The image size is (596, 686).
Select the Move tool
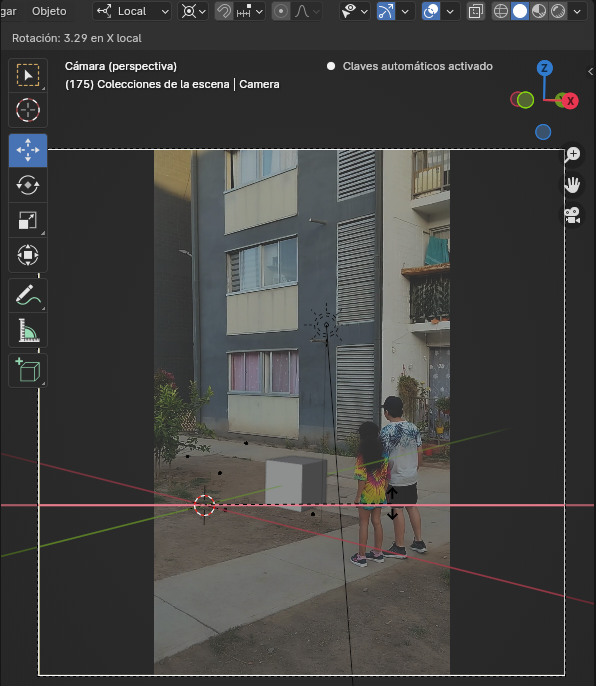coord(28,150)
